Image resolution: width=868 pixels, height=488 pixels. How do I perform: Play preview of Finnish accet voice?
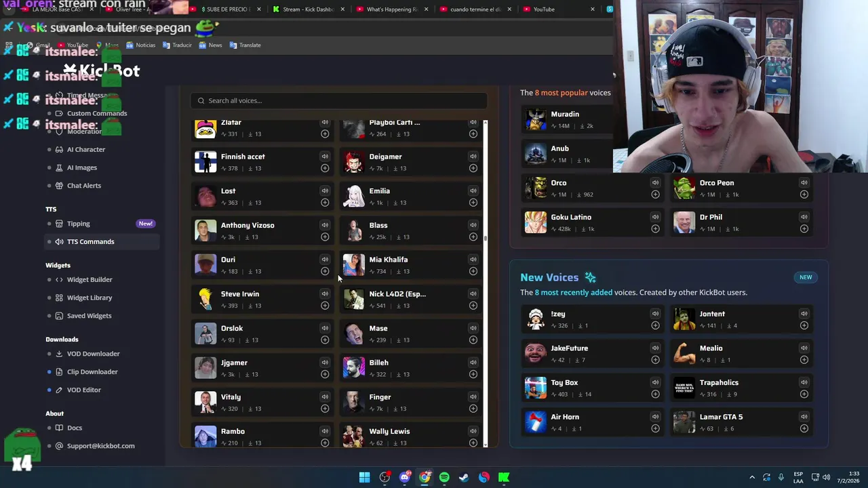click(325, 157)
